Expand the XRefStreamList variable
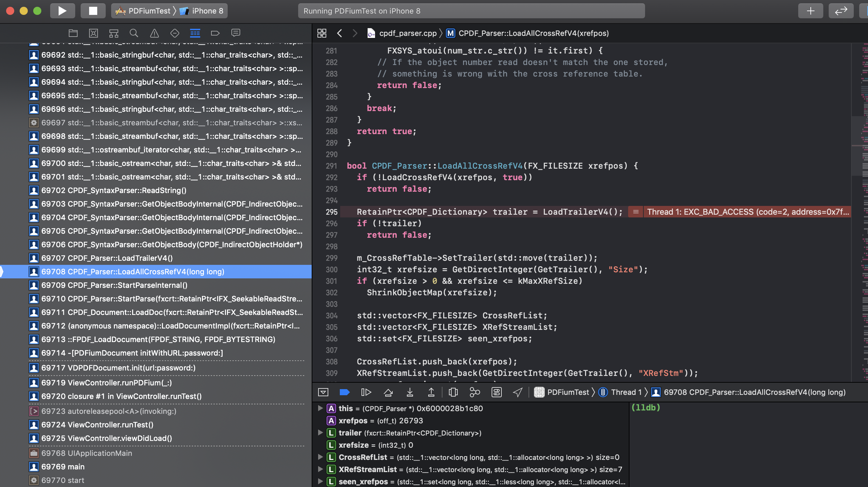The height and width of the screenshot is (487, 868). coord(320,469)
